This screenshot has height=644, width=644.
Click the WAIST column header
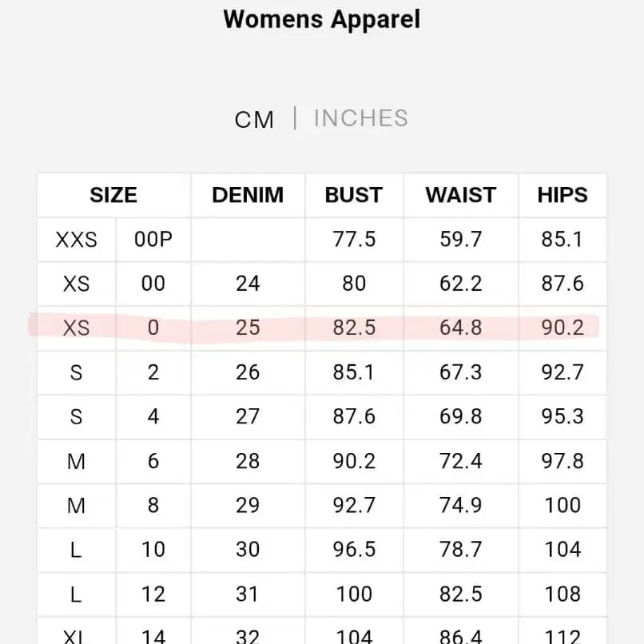point(460,195)
